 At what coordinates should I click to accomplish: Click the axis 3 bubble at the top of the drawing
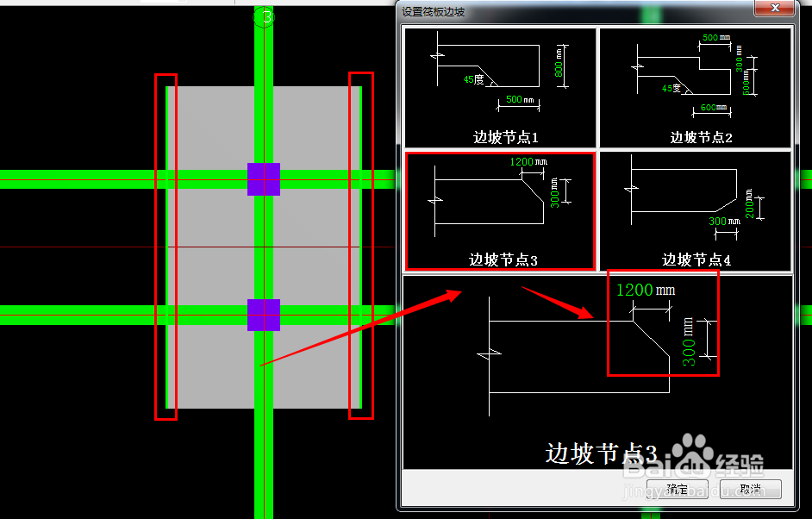pos(264,17)
